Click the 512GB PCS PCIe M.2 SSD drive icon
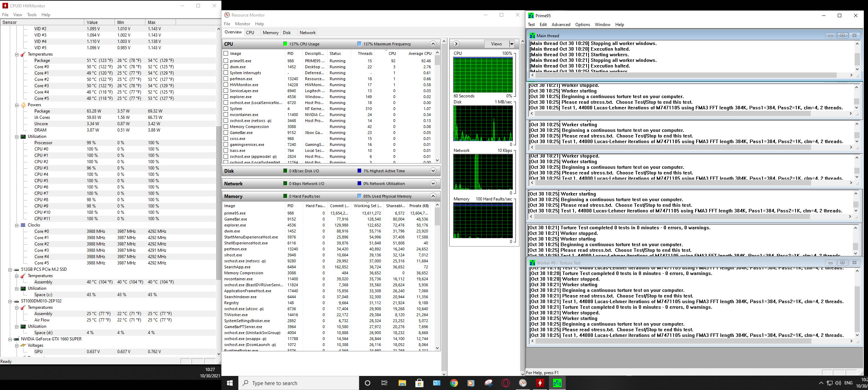The image size is (868, 390). pos(17,269)
